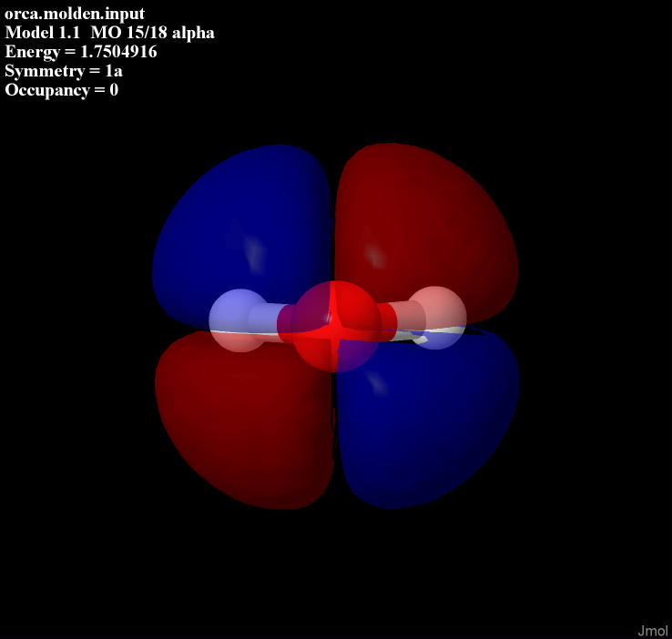The image size is (672, 639).
Task: Select the "orca.molden.input" file name text
Action: 75,14
